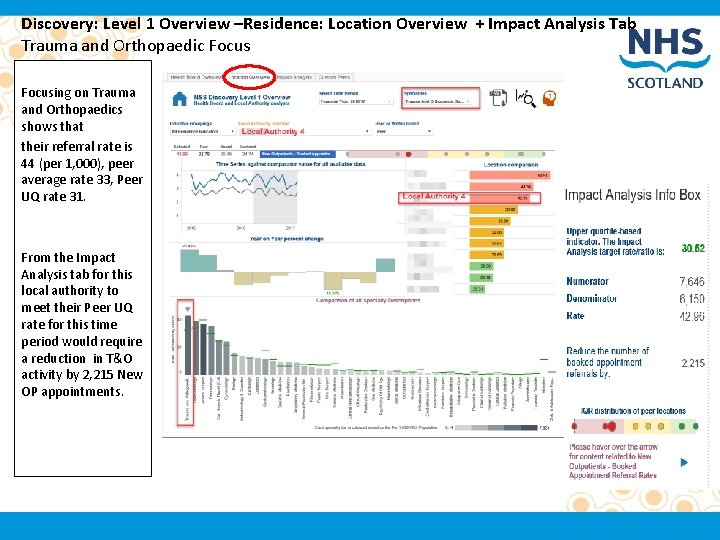Click the orange head help icon
The width and height of the screenshot is (720, 540).
pyautogui.click(x=549, y=98)
